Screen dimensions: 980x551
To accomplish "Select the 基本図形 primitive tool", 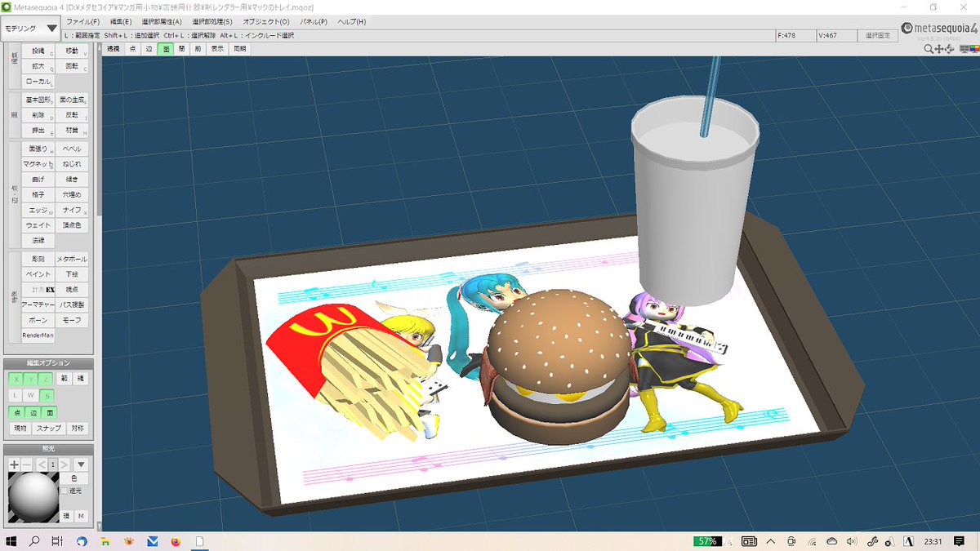I will point(38,100).
